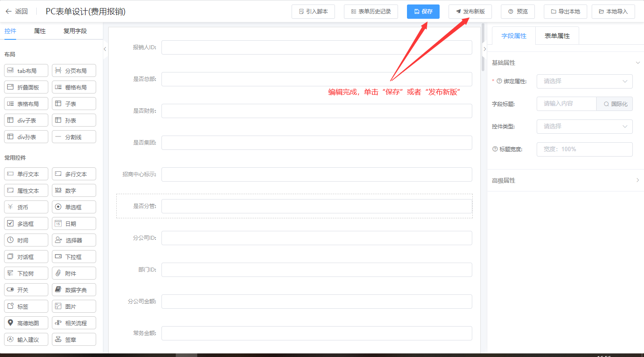Click 发布新版 to publish

[470, 12]
